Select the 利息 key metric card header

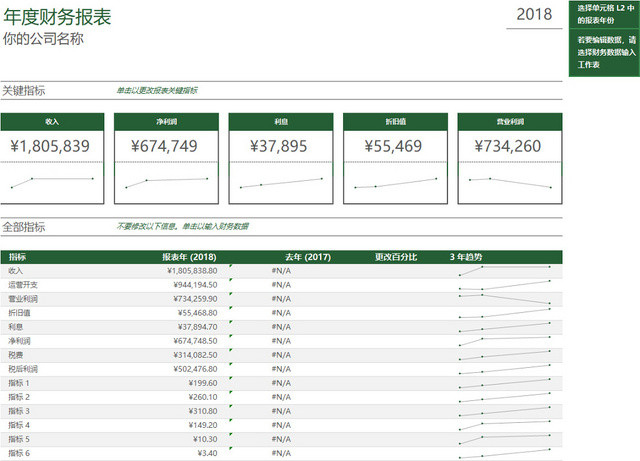[x=281, y=122]
